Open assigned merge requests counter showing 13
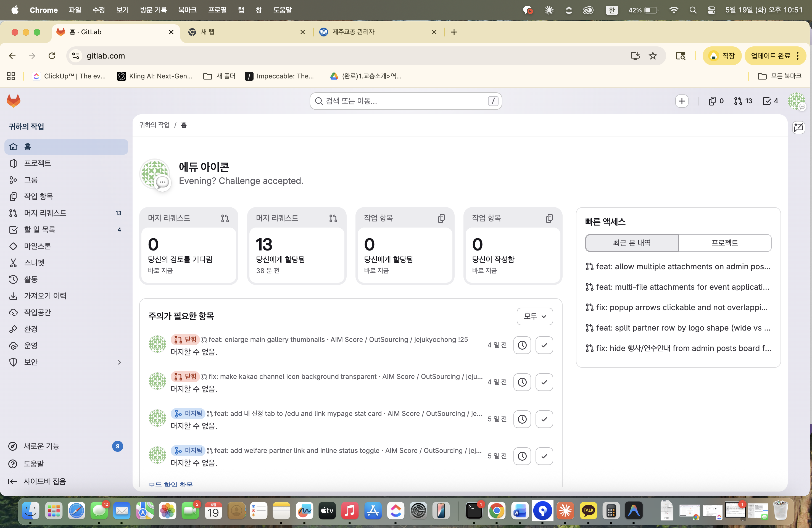This screenshot has height=528, width=812. click(743, 101)
